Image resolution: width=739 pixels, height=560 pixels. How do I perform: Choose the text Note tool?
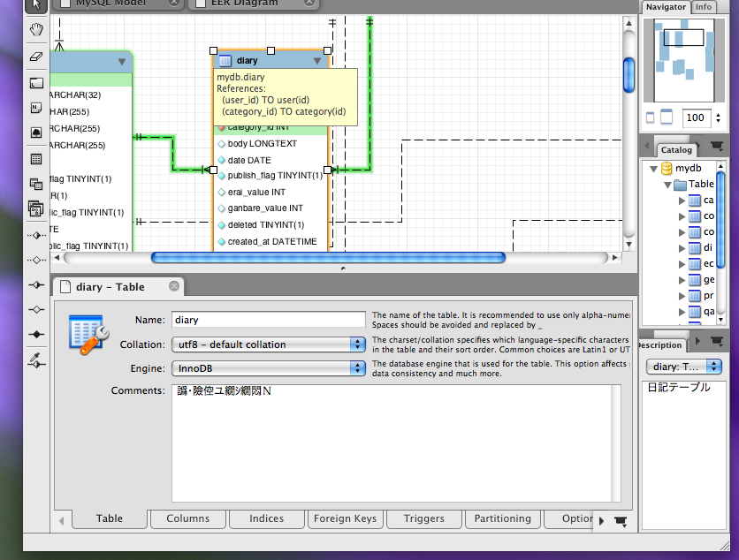click(35, 108)
